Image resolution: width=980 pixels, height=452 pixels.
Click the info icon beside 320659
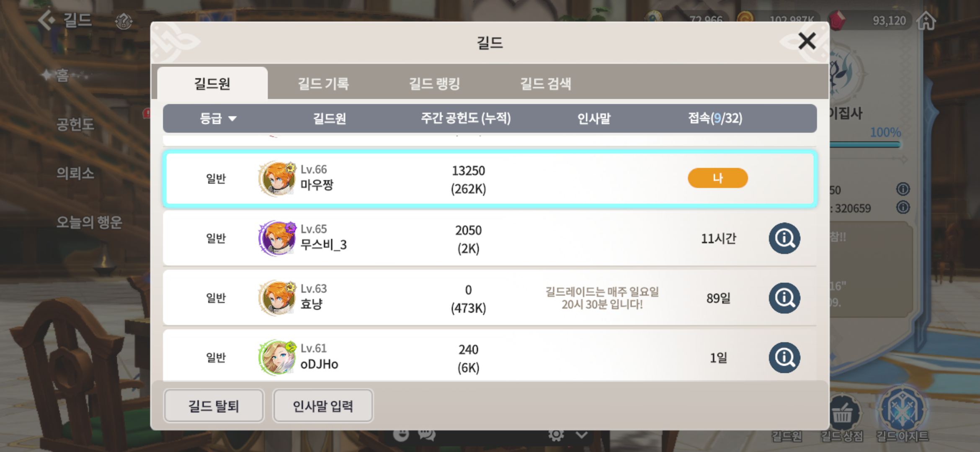click(903, 207)
